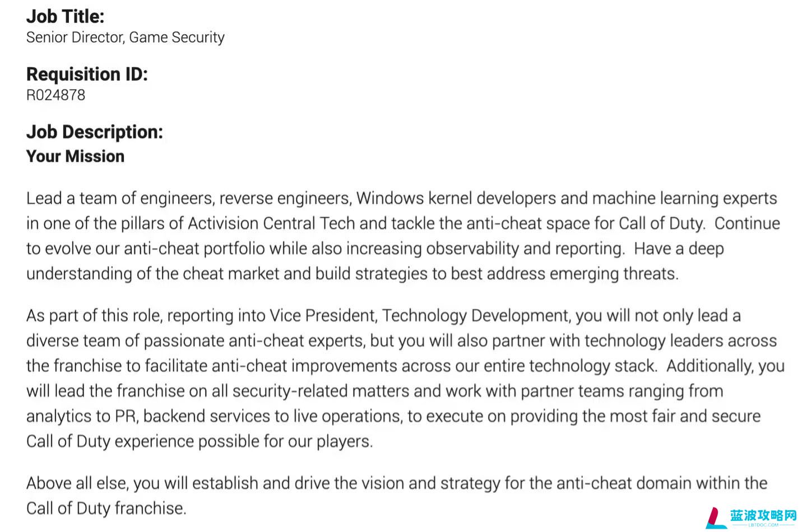Select the 'Job Description:' heading
The image size is (807, 532).
(x=95, y=132)
